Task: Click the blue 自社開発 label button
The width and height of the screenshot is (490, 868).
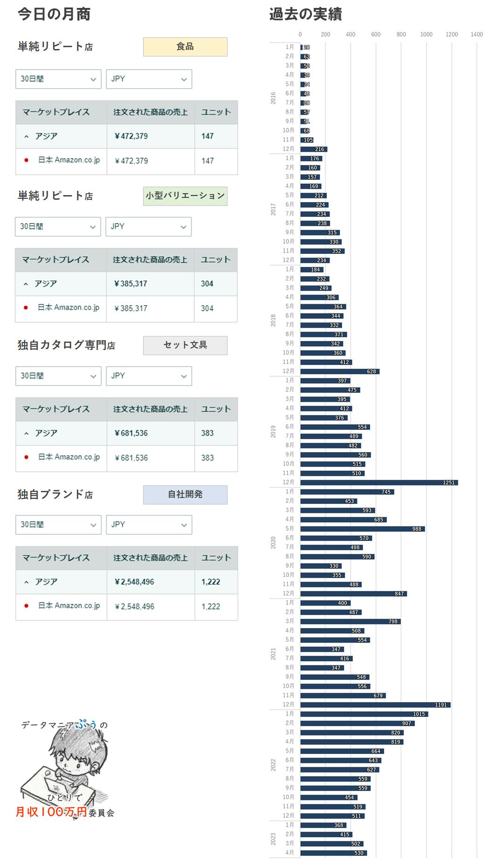Action: [x=185, y=495]
